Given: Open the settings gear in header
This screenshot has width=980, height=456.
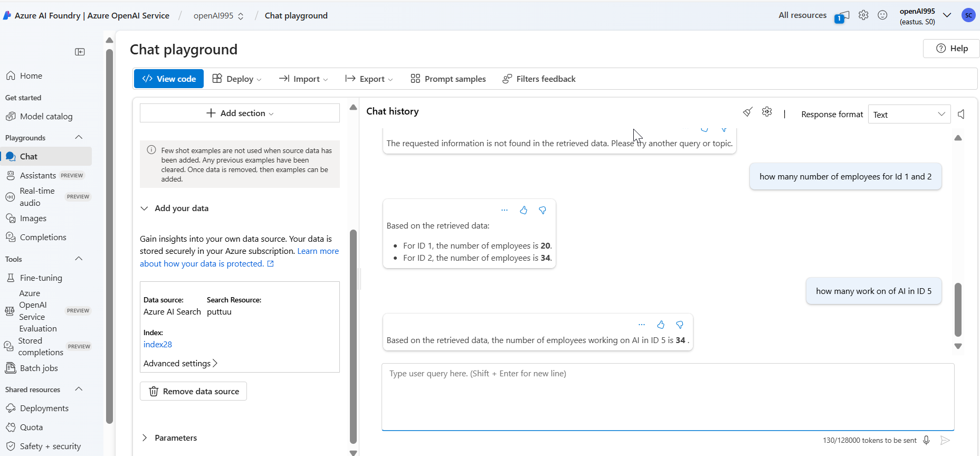Looking at the screenshot, I should pos(863,15).
